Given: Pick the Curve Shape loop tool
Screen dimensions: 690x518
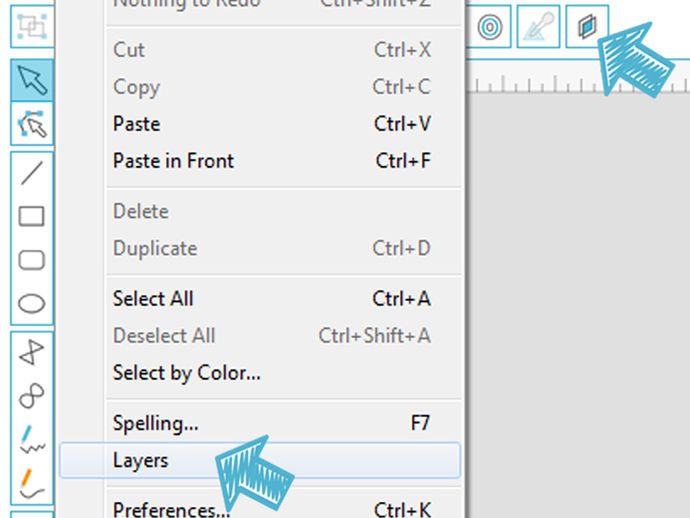Looking at the screenshot, I should click(32, 396).
